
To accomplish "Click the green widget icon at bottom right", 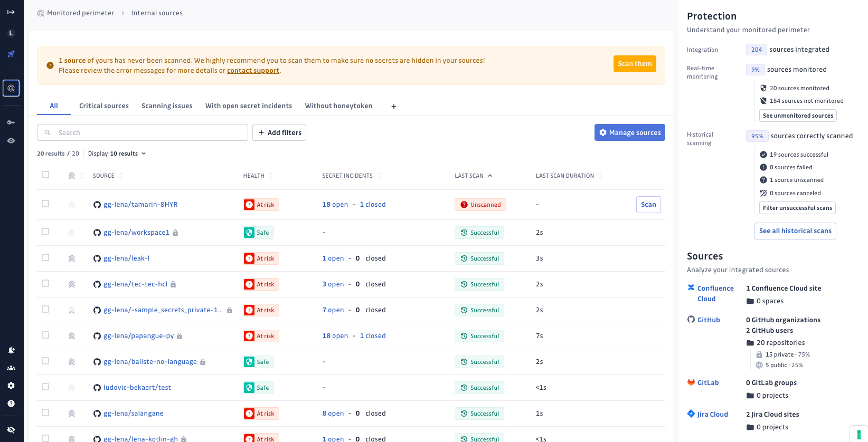I will click(859, 434).
